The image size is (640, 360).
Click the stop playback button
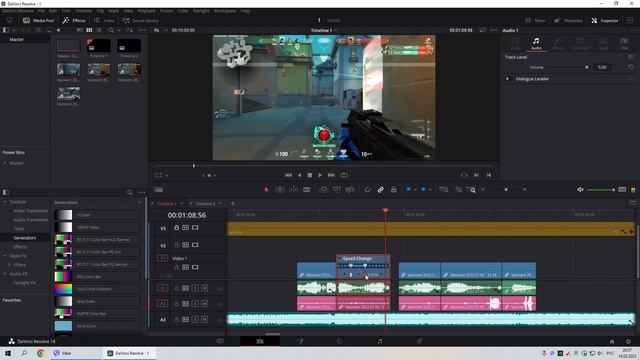tap(310, 175)
